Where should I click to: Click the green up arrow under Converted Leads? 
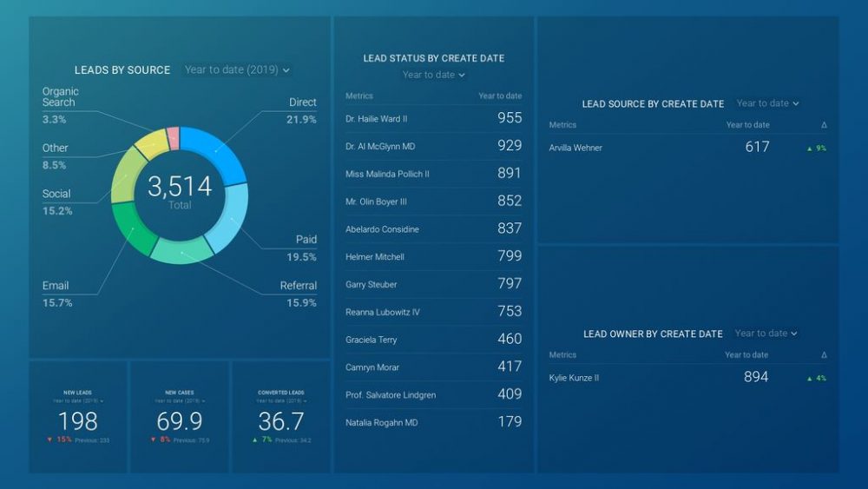[x=254, y=440]
